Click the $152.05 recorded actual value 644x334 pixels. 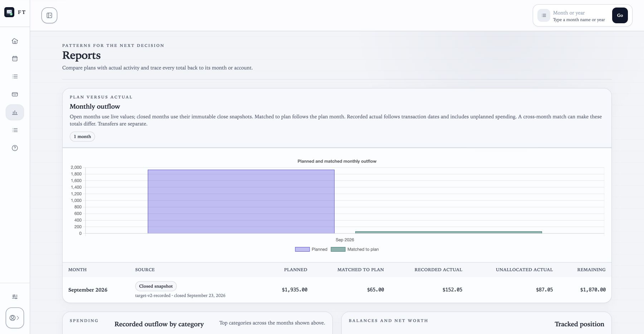(452, 290)
